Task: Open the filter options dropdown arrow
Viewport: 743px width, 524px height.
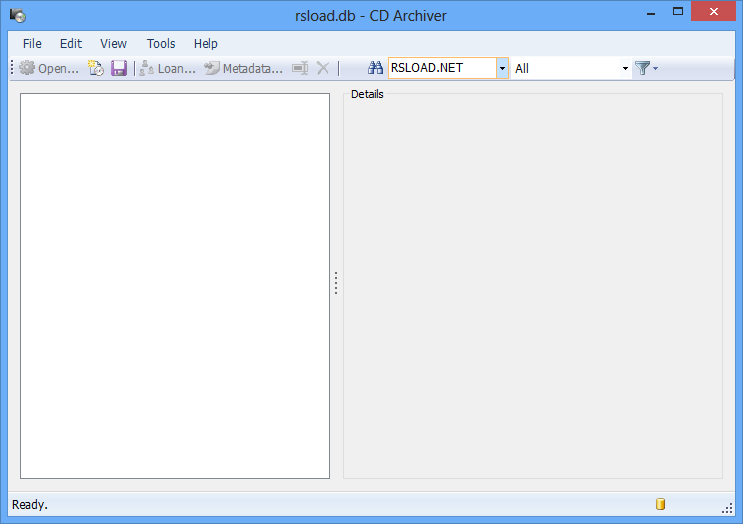Action: [x=655, y=69]
